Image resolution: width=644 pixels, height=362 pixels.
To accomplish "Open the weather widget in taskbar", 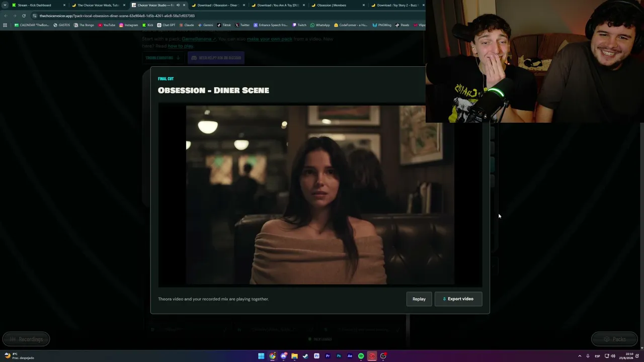I will (x=19, y=356).
